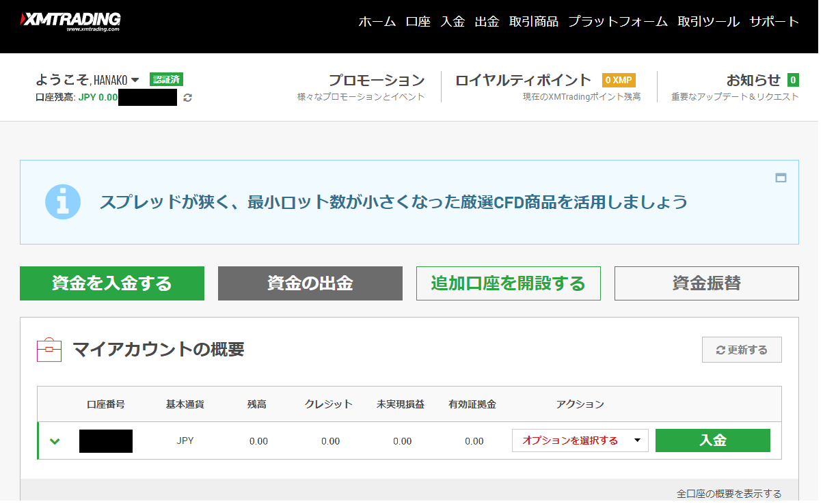Click 全口座の概要を表示する link
Screen dimensions: 823x504
[729, 494]
